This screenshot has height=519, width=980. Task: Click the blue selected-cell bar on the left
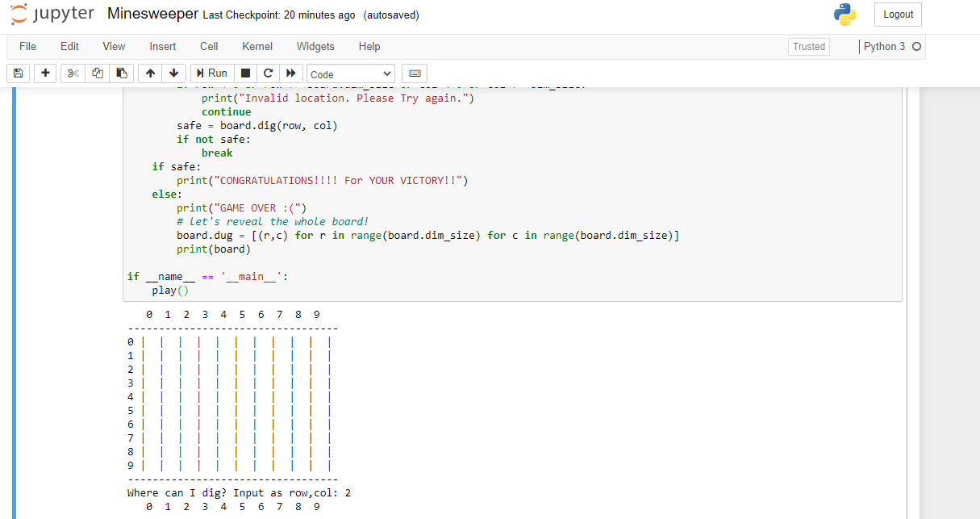(x=15, y=303)
